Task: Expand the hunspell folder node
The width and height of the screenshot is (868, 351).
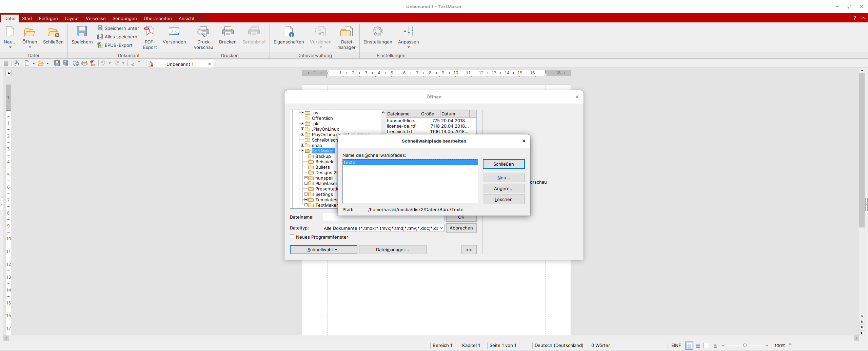Action: (306, 178)
